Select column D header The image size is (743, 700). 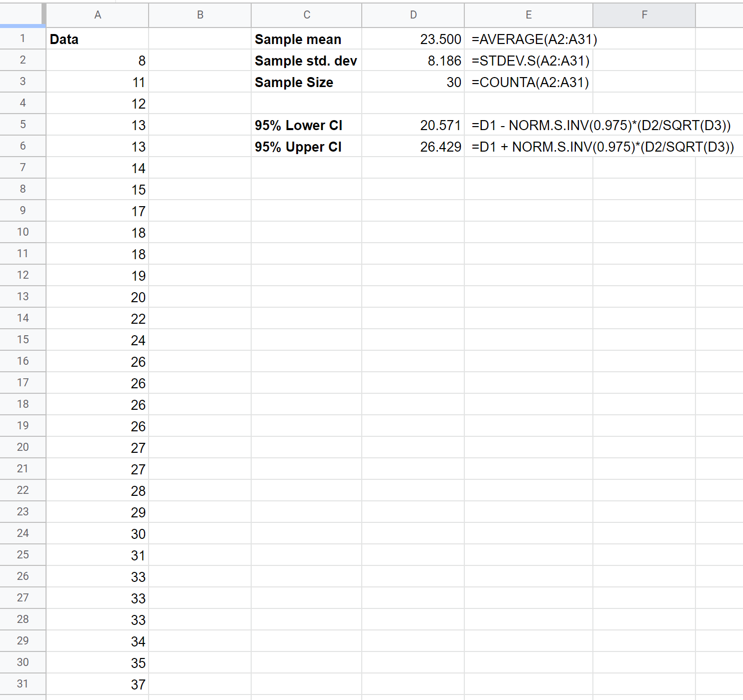point(413,15)
